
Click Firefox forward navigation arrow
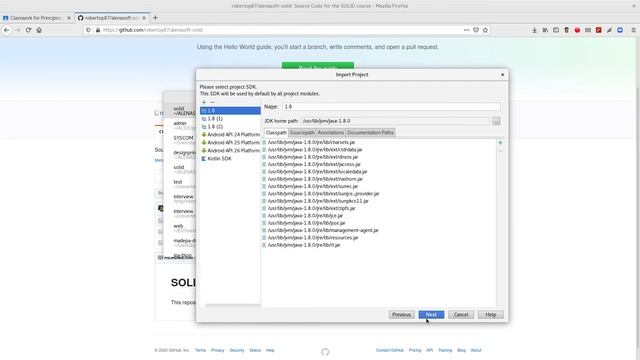(17, 30)
